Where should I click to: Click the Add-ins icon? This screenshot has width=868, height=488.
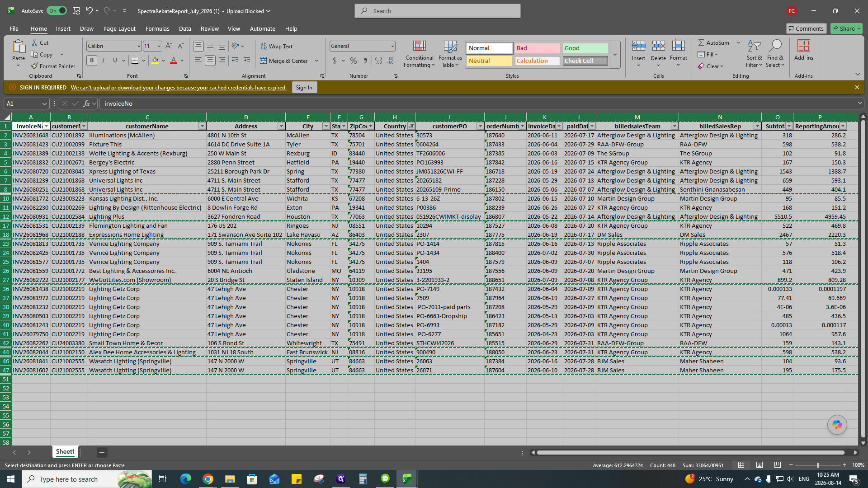[x=803, y=46]
